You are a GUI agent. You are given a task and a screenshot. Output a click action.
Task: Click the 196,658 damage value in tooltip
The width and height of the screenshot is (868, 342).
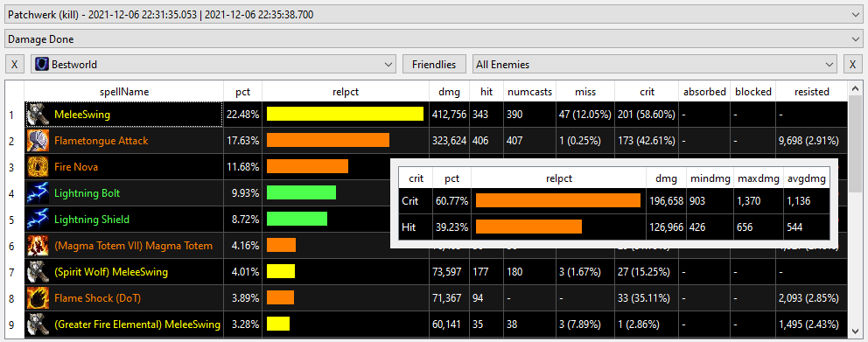(666, 200)
